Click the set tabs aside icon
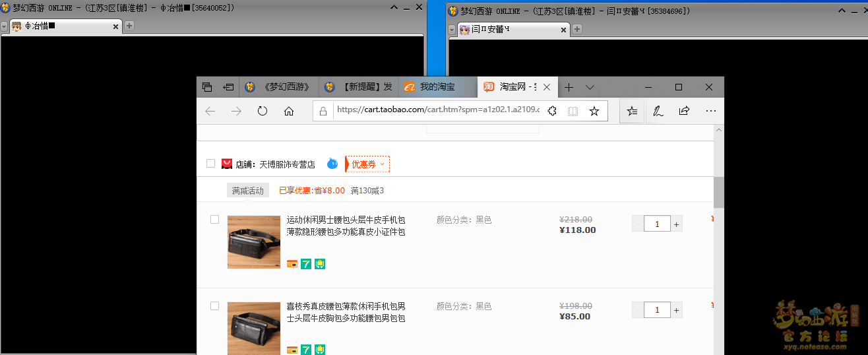Viewport: 868px width, 355px height. pyautogui.click(x=228, y=87)
